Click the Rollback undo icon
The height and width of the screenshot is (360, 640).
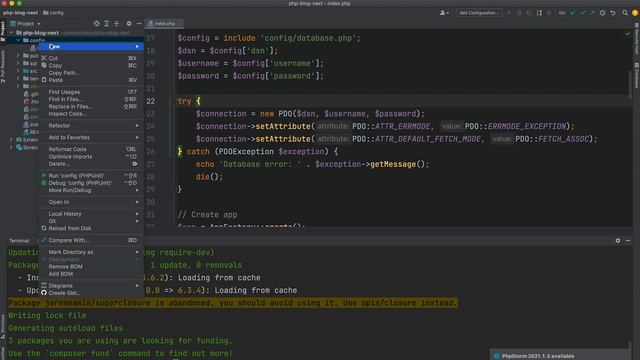[x=613, y=13]
